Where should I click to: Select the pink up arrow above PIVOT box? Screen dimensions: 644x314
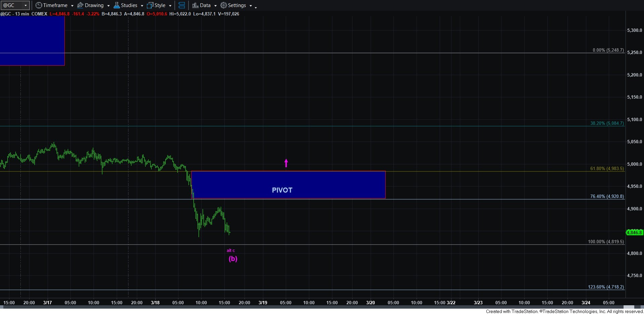pyautogui.click(x=286, y=163)
